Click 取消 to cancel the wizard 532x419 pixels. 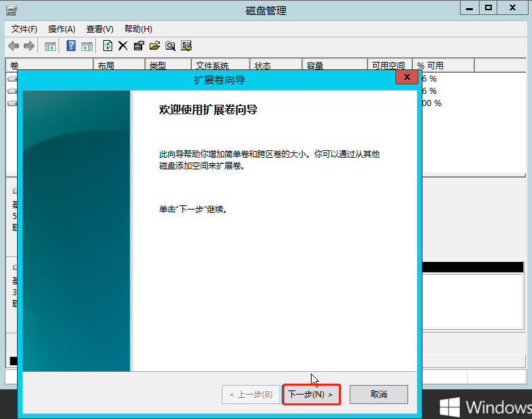click(x=379, y=395)
